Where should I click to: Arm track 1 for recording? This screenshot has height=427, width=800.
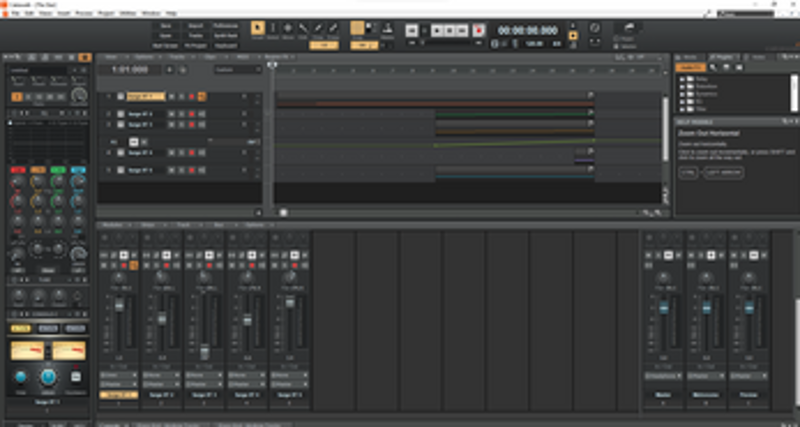pos(192,96)
